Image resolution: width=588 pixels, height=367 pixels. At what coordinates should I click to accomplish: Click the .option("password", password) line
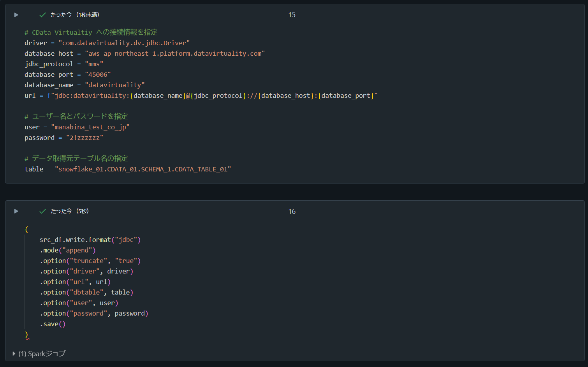(x=94, y=313)
